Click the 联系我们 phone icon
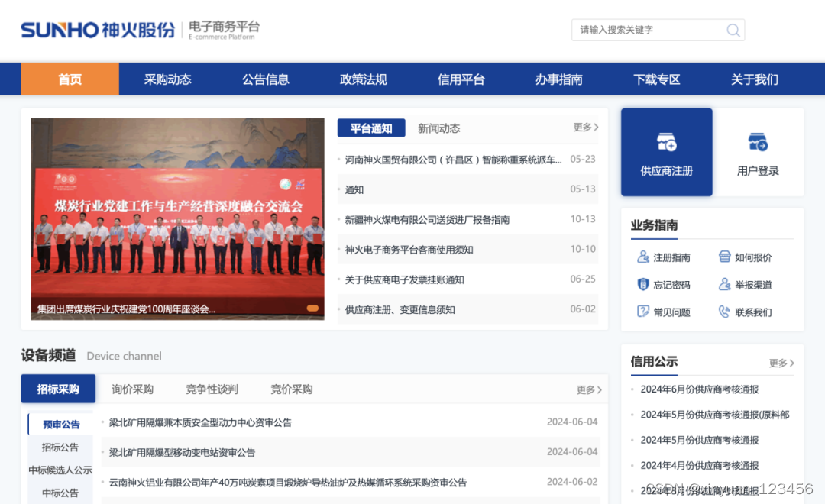This screenshot has width=825, height=504. point(724,312)
